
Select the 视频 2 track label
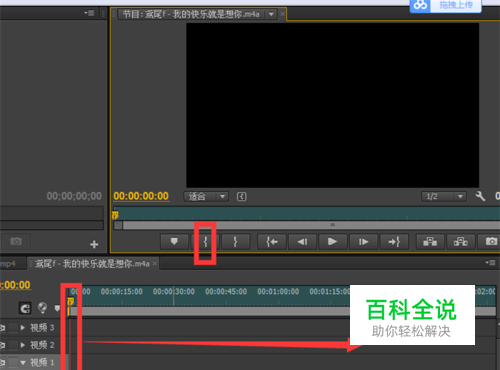point(42,345)
